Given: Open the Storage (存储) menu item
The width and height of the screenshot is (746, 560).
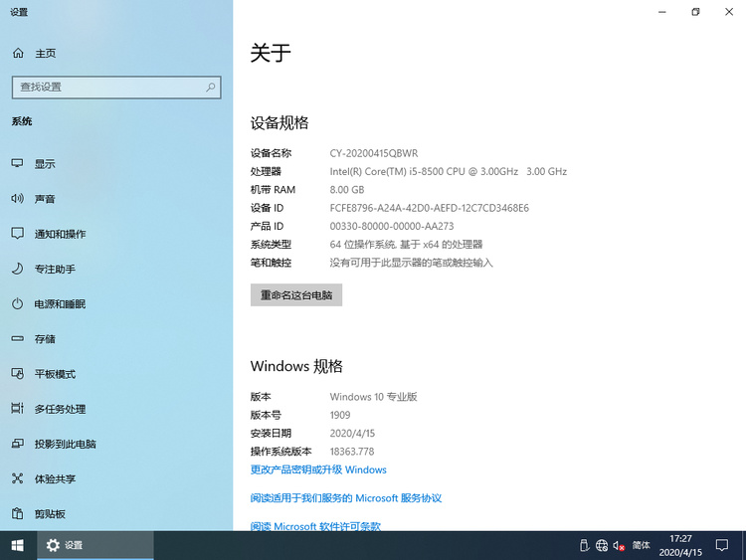Looking at the screenshot, I should (45, 339).
